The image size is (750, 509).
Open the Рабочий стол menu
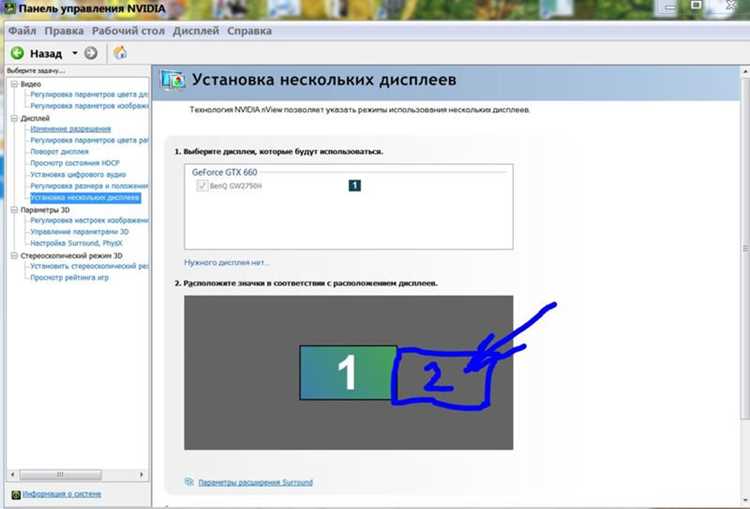pos(128,31)
